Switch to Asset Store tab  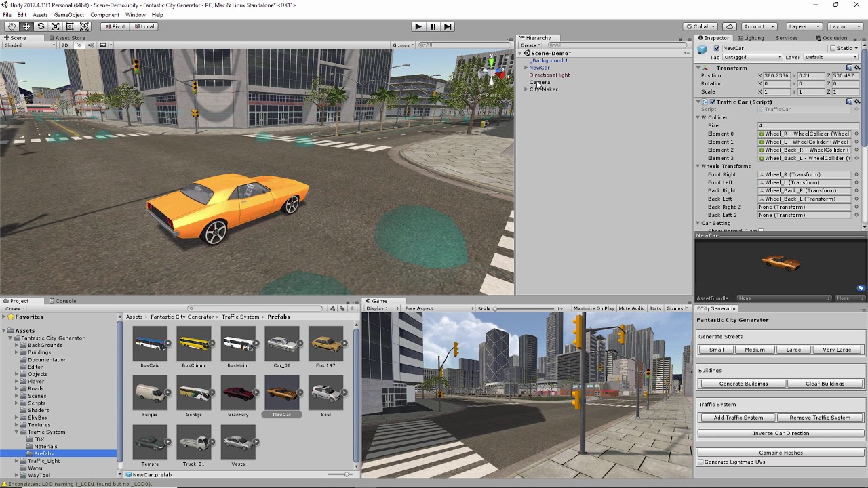66,38
